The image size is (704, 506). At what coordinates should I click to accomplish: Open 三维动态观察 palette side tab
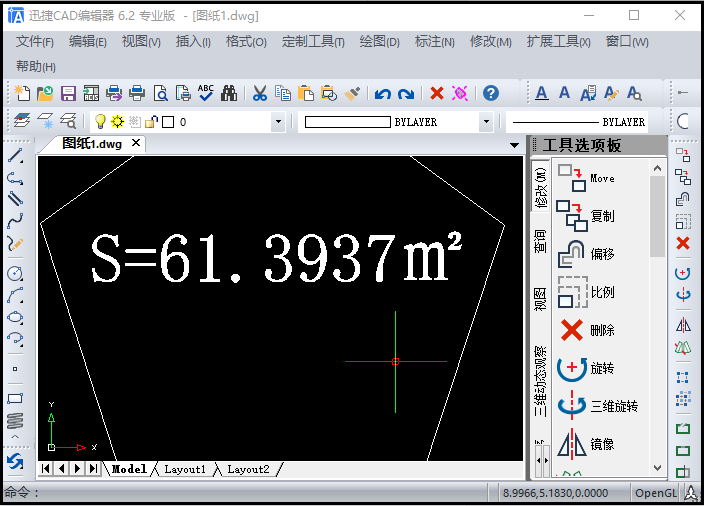point(540,381)
